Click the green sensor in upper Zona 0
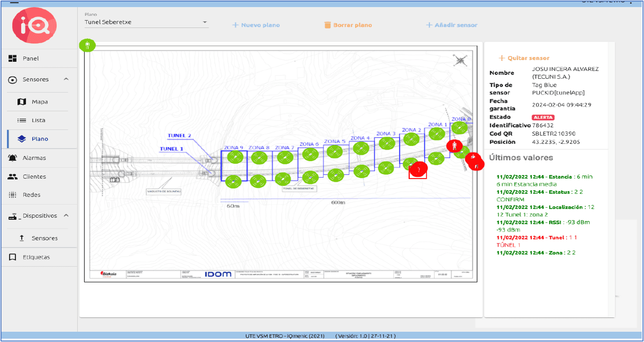Image resolution: width=644 pixels, height=342 pixels. click(x=459, y=128)
